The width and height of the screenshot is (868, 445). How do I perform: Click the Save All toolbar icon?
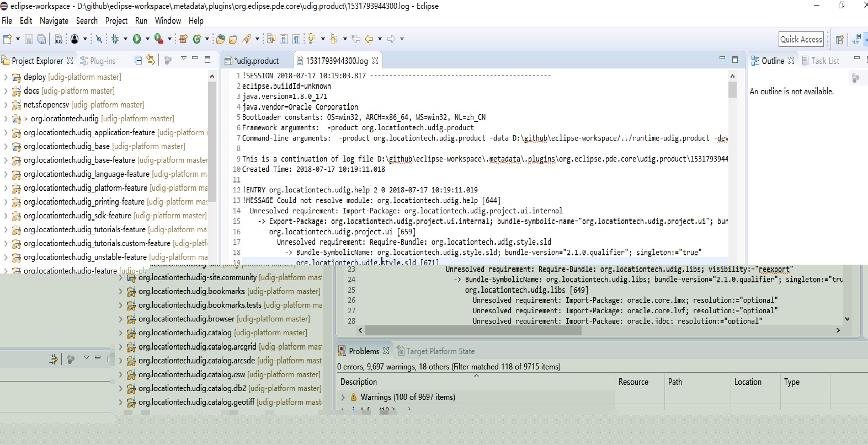[41, 39]
